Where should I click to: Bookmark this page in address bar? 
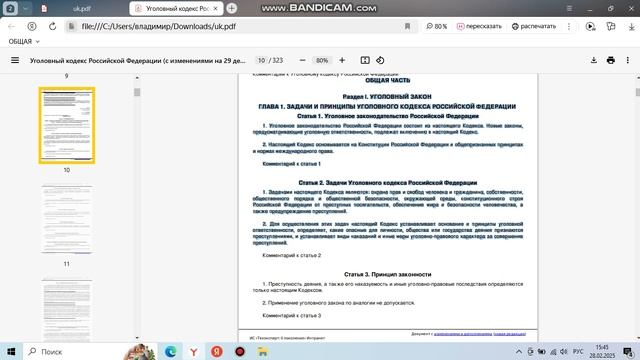[x=407, y=27]
